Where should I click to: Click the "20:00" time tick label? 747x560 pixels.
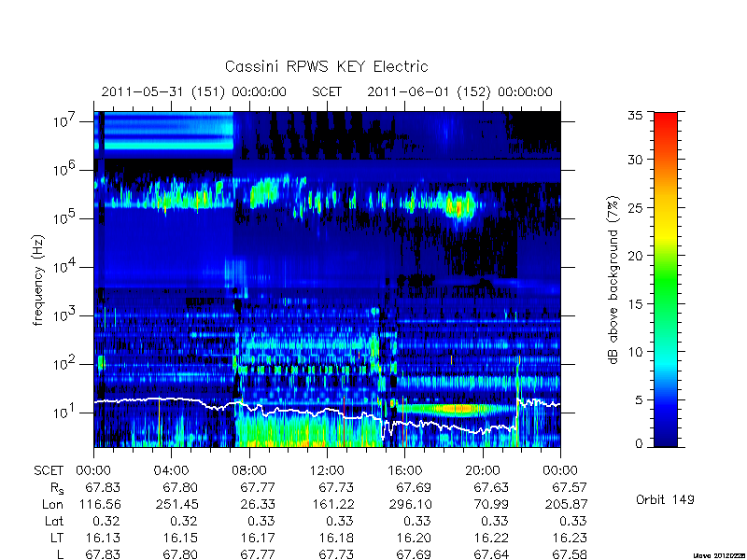click(482, 470)
